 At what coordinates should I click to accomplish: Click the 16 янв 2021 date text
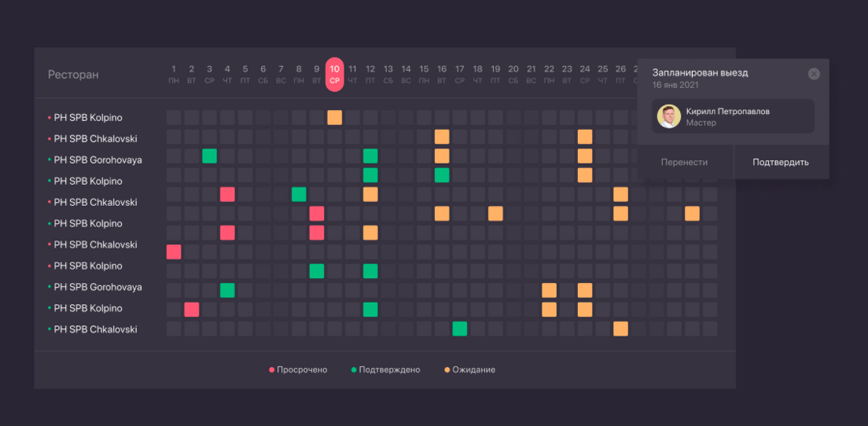(675, 85)
